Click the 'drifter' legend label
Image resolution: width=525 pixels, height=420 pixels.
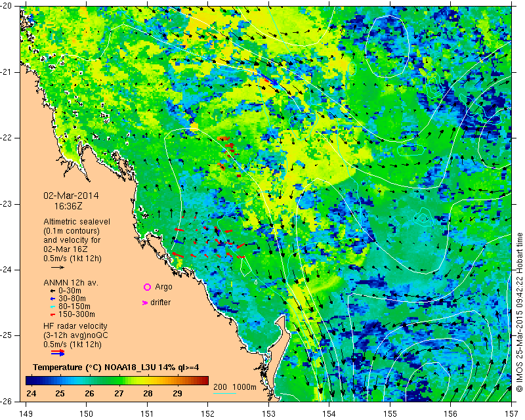[161, 303]
